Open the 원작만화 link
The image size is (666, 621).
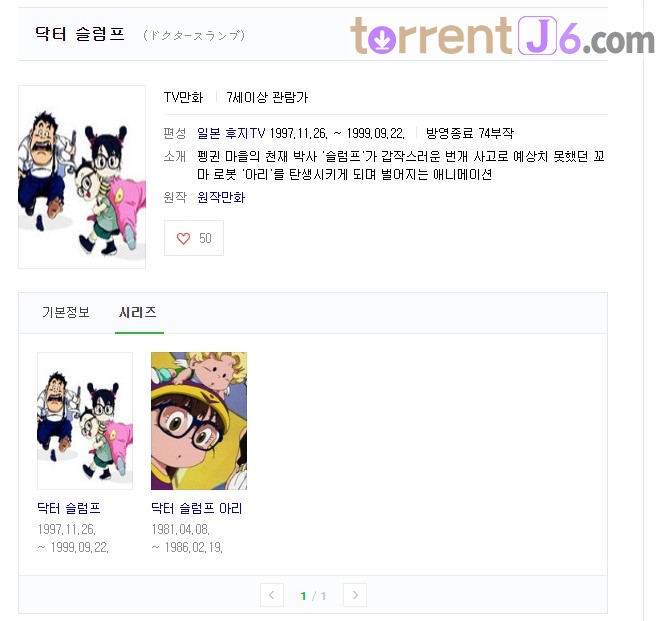(221, 197)
